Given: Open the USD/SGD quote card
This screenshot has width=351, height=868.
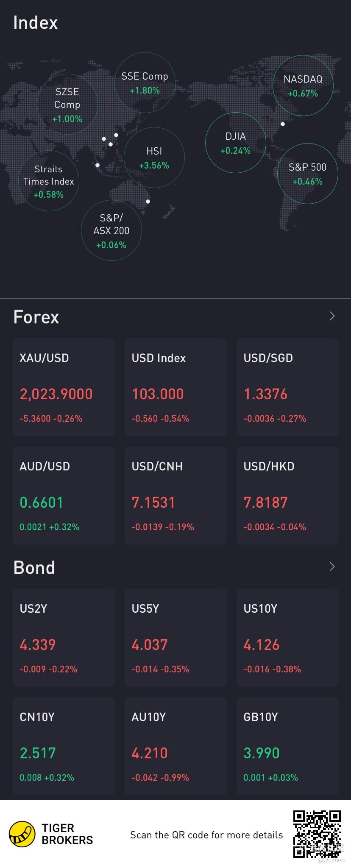Looking at the screenshot, I should click(x=287, y=387).
